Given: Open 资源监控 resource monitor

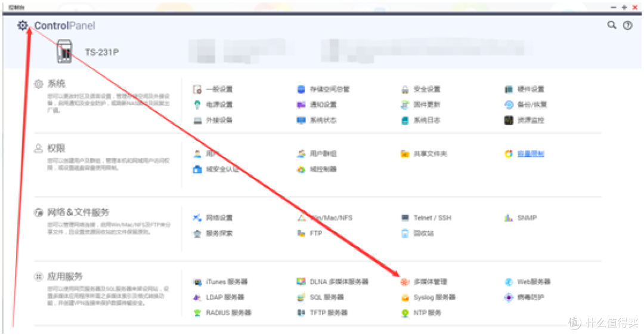Looking at the screenshot, I should pos(530,120).
